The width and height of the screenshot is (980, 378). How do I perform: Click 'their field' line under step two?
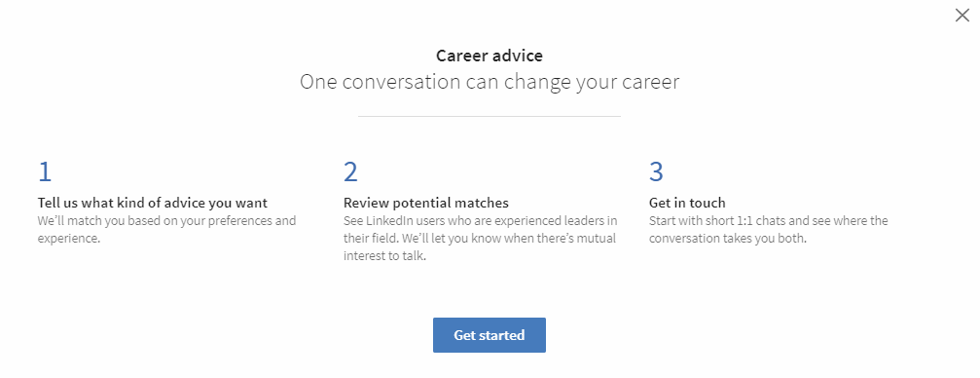480,239
